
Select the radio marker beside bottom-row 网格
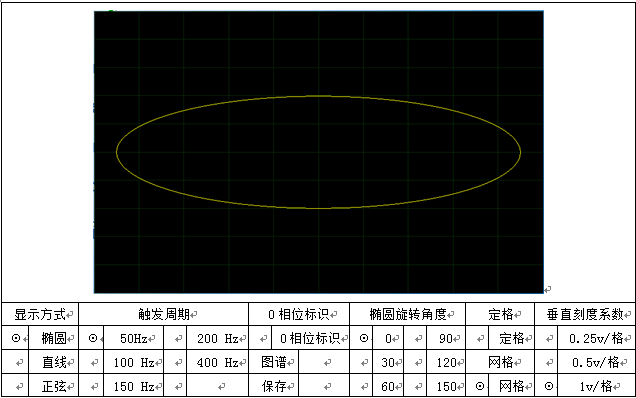coord(479,386)
